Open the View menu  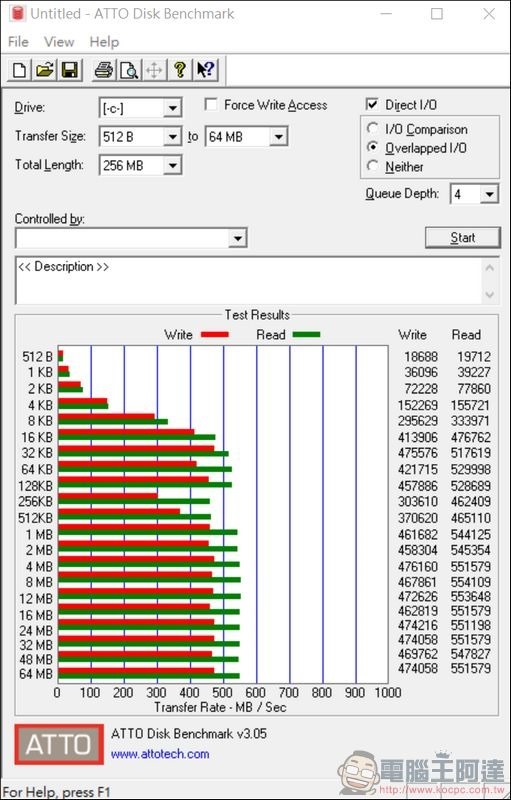[59, 42]
